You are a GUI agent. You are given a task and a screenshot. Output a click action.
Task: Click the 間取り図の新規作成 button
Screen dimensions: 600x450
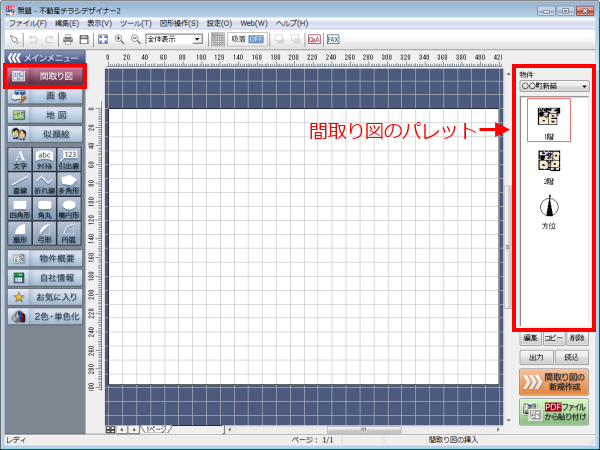click(x=553, y=381)
